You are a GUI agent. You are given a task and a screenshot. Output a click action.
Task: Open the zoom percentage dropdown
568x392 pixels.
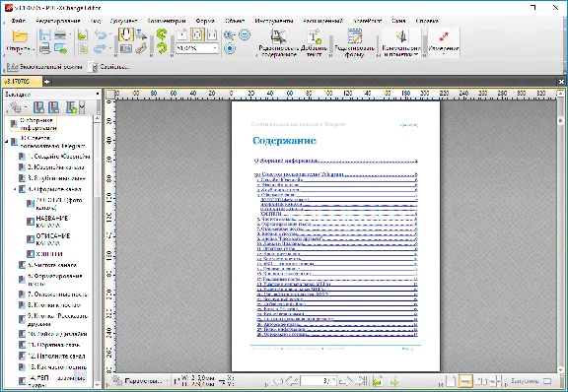215,48
